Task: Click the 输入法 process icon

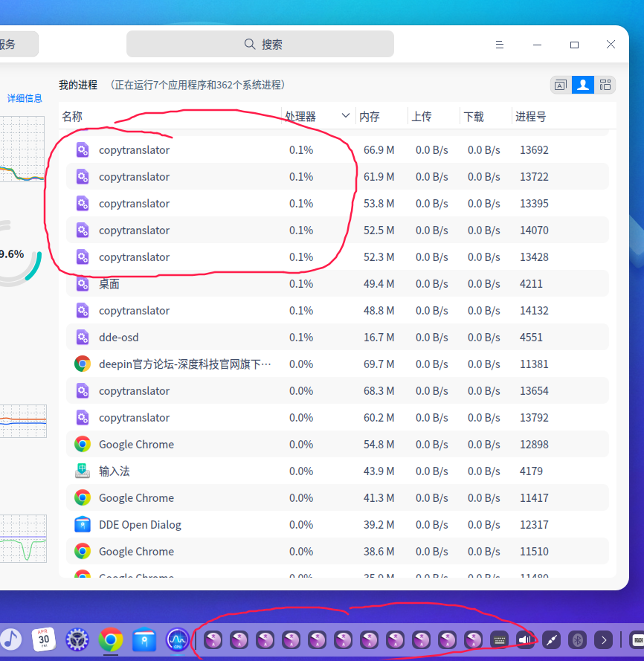Action: click(83, 471)
